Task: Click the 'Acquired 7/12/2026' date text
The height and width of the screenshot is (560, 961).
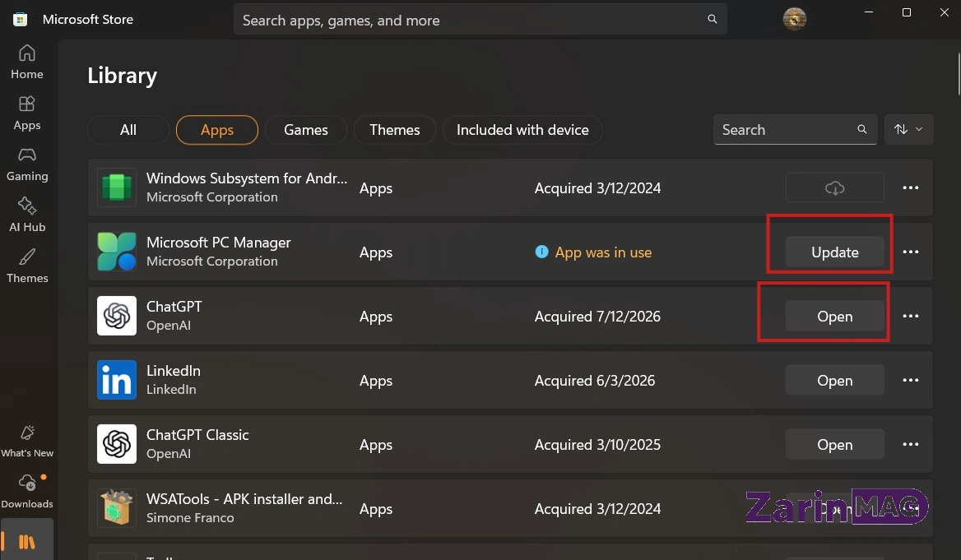Action: [597, 316]
